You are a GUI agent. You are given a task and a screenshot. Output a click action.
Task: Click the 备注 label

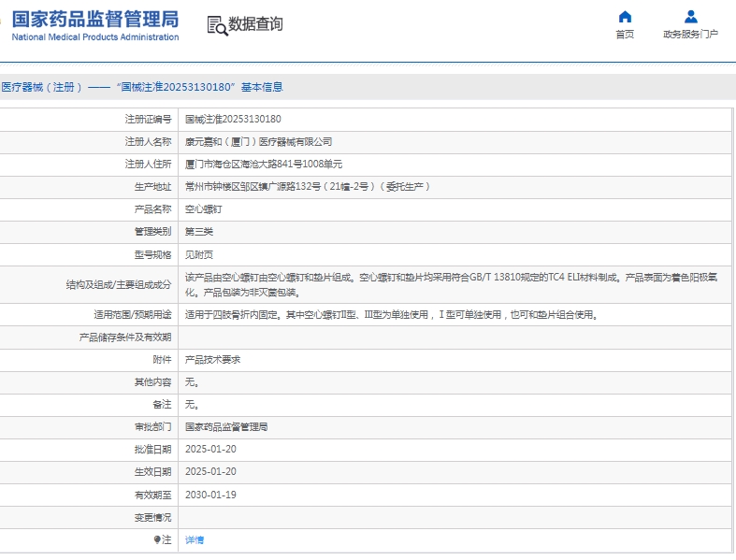[x=163, y=405]
